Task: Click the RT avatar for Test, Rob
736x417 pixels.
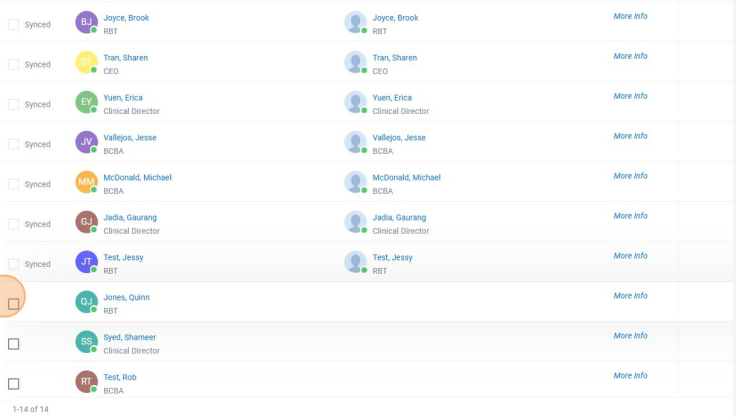Action: 87,382
